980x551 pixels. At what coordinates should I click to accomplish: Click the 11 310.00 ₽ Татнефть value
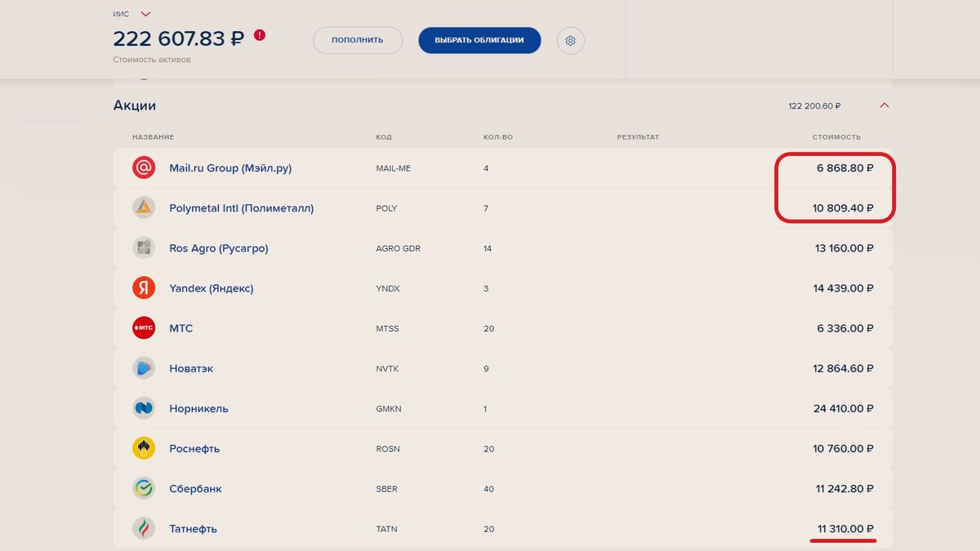click(845, 529)
